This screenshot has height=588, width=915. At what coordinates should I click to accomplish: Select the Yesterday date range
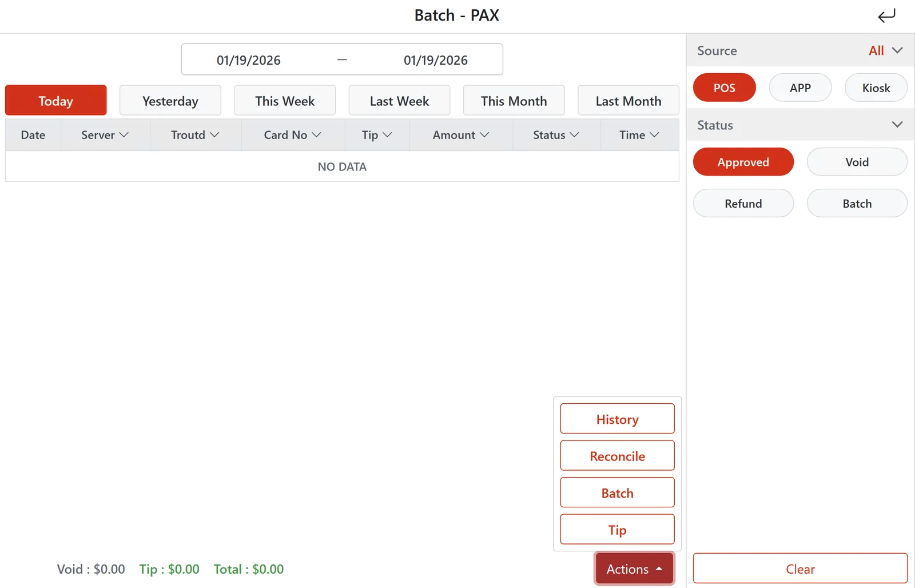click(170, 101)
